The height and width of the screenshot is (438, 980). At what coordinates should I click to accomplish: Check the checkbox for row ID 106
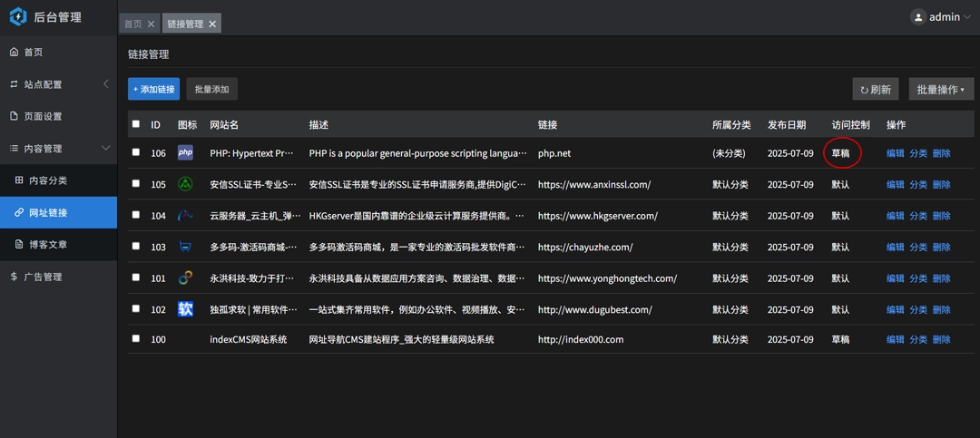pyautogui.click(x=136, y=153)
